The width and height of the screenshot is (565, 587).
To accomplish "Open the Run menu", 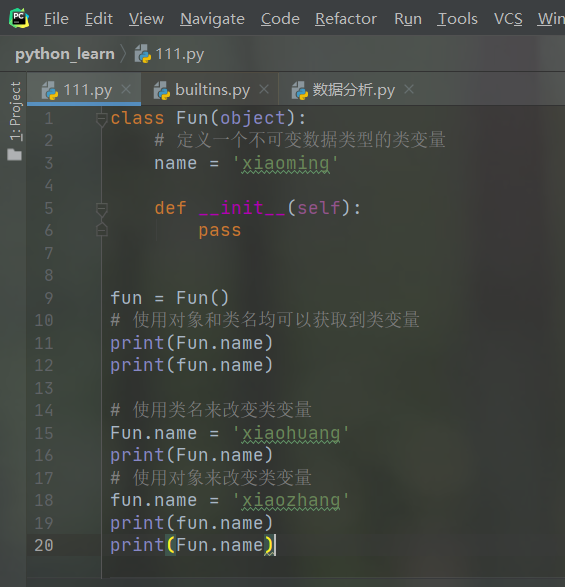I will coord(408,19).
